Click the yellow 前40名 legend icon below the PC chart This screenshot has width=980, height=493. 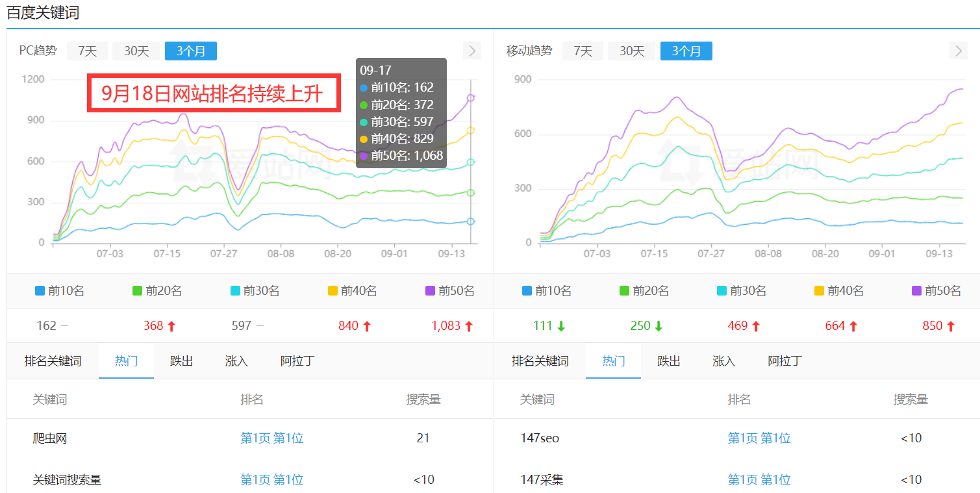pos(331,290)
